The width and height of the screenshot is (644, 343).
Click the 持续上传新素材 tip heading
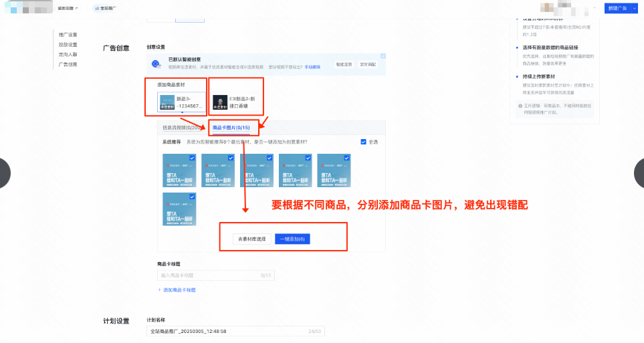click(538, 77)
